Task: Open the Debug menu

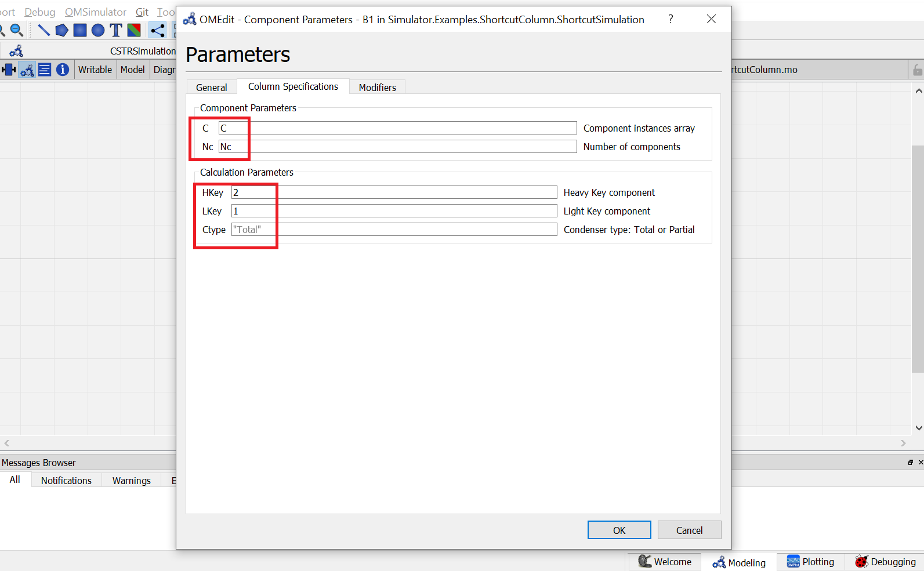Action: [40, 12]
